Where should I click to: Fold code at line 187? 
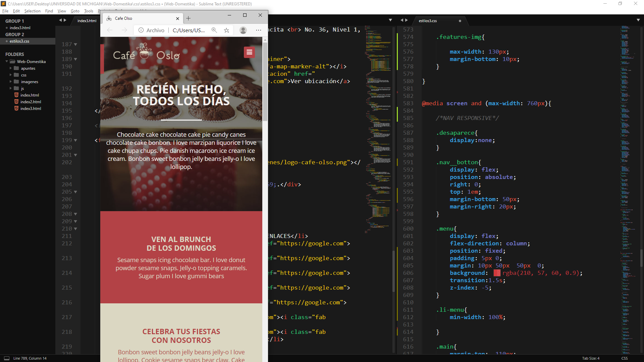coord(75,45)
